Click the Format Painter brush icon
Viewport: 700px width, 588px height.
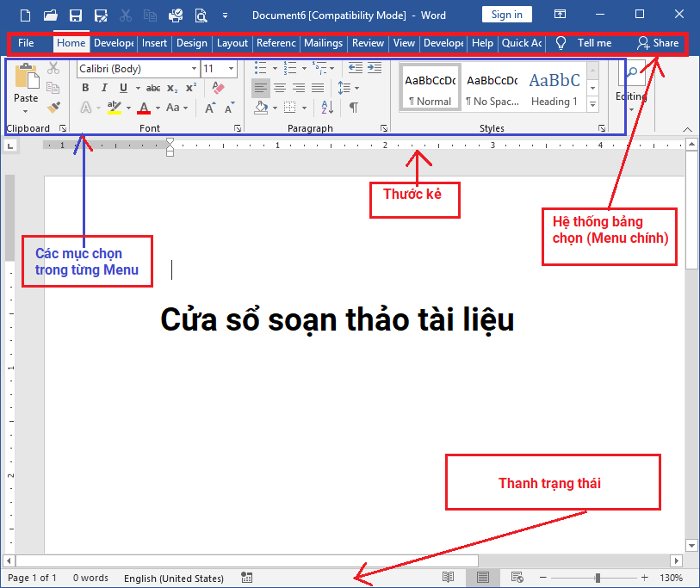53,107
